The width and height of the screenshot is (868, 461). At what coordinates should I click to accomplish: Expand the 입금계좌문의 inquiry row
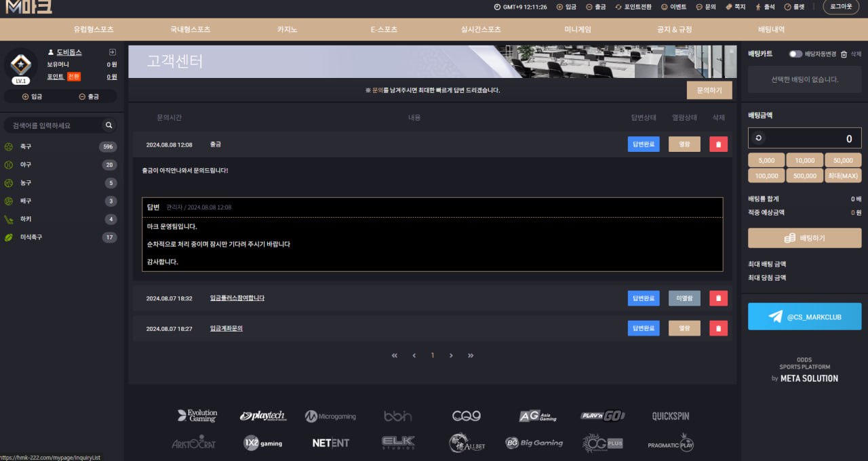pyautogui.click(x=226, y=329)
